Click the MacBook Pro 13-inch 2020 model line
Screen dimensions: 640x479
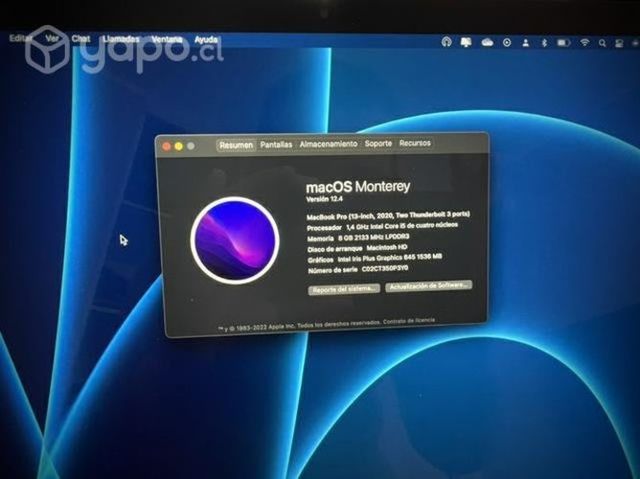[x=388, y=215]
